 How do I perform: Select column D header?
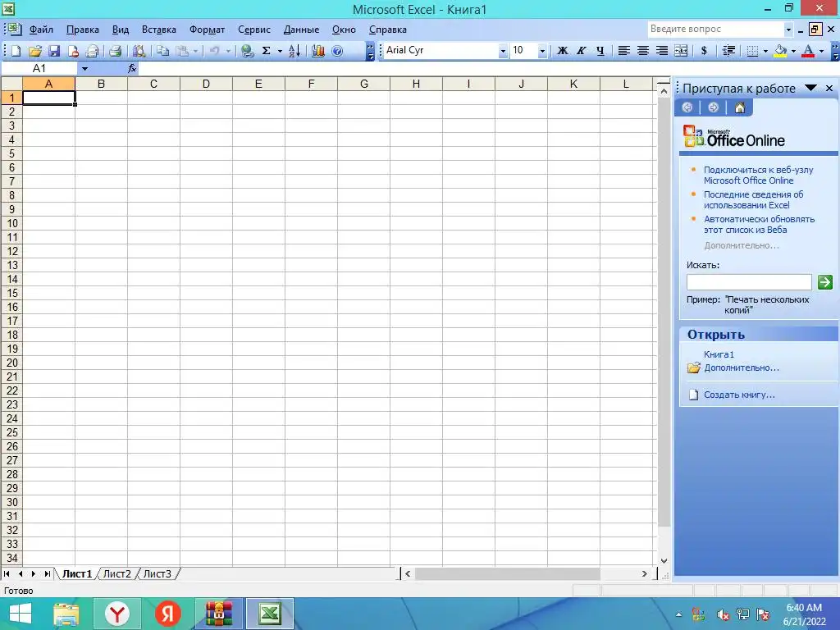206,84
